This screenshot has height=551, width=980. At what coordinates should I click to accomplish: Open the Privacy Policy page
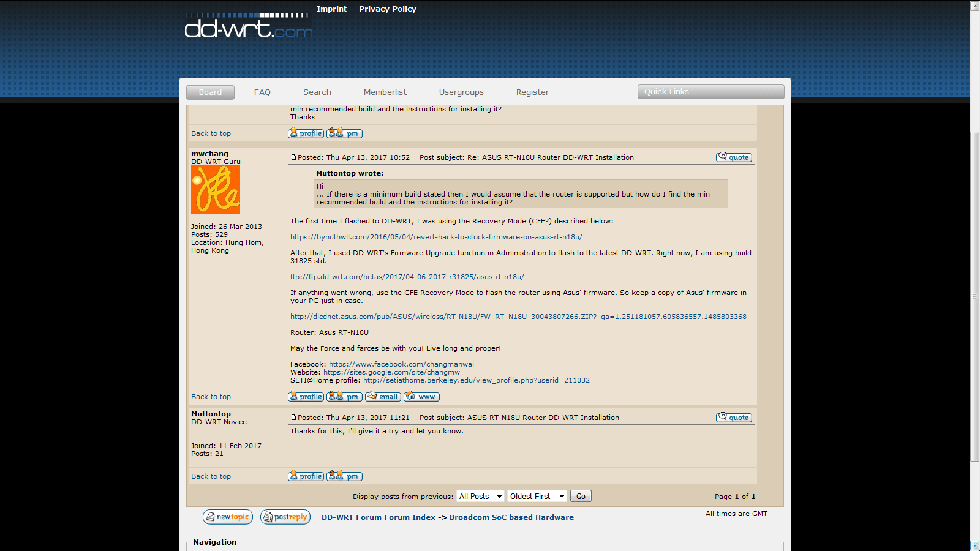pyautogui.click(x=388, y=9)
